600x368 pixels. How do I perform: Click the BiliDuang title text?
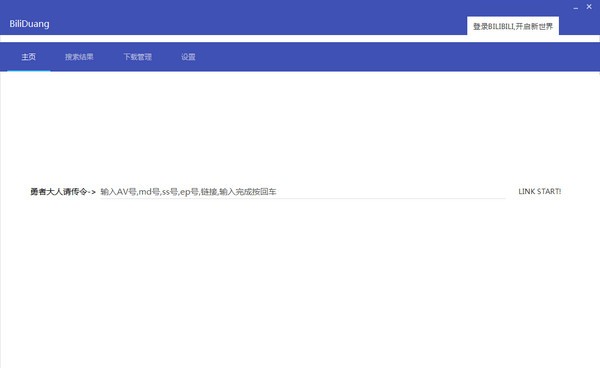pos(29,24)
